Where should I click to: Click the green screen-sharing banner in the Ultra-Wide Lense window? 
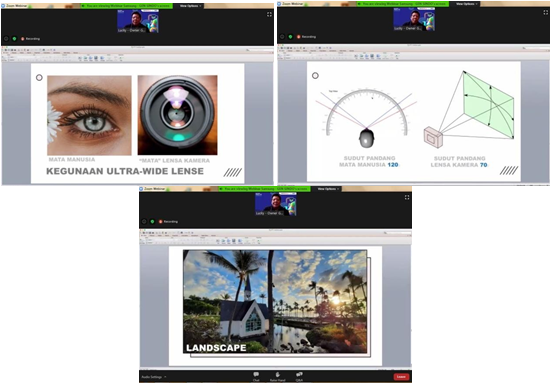(x=127, y=6)
